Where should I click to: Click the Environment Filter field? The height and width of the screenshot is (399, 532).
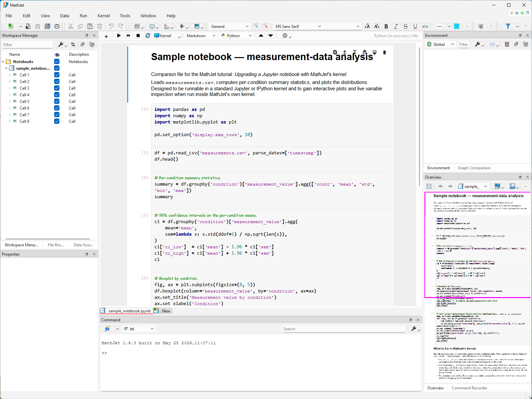(464, 44)
